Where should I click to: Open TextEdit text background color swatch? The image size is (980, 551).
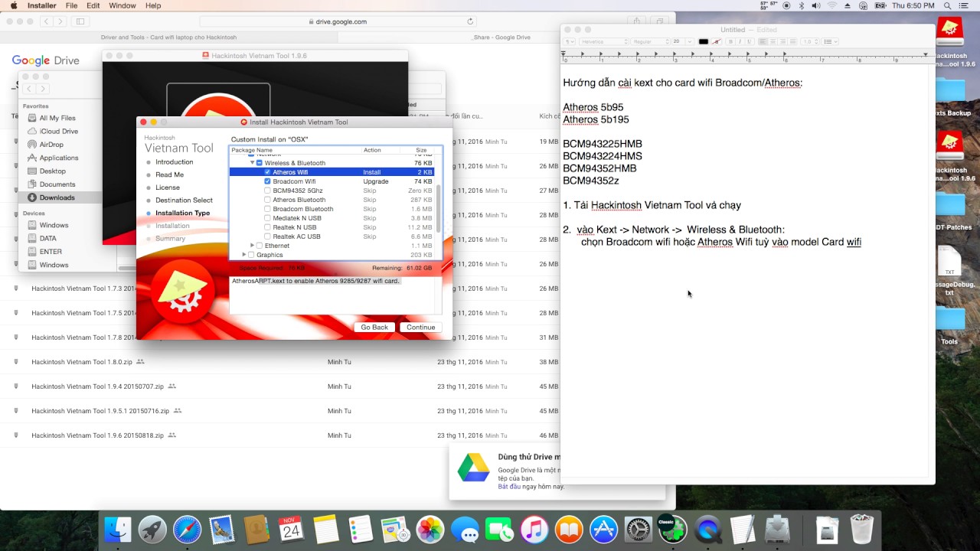[717, 41]
